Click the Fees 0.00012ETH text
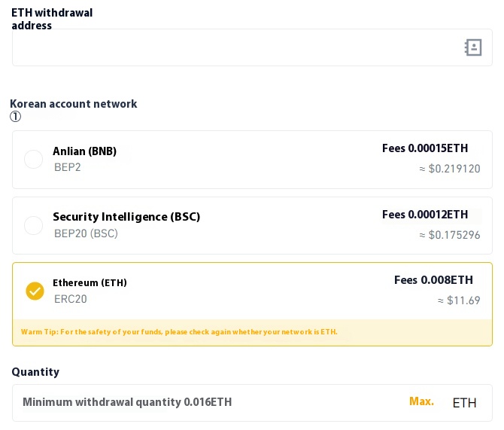The image size is (504, 430). pos(425,215)
